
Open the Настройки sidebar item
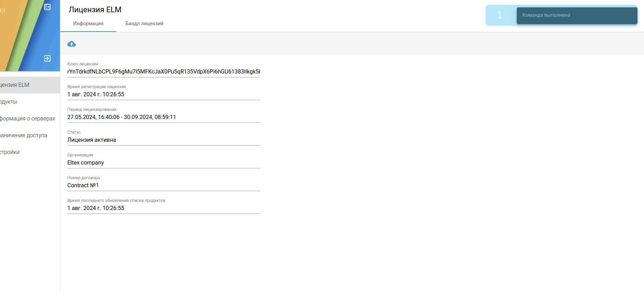pyautogui.click(x=14, y=152)
